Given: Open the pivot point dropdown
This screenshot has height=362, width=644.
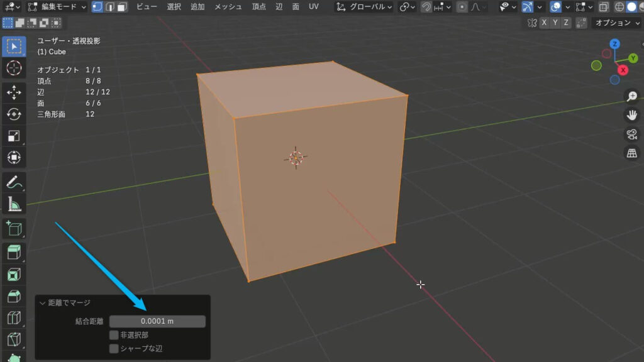Looking at the screenshot, I should pos(407,7).
